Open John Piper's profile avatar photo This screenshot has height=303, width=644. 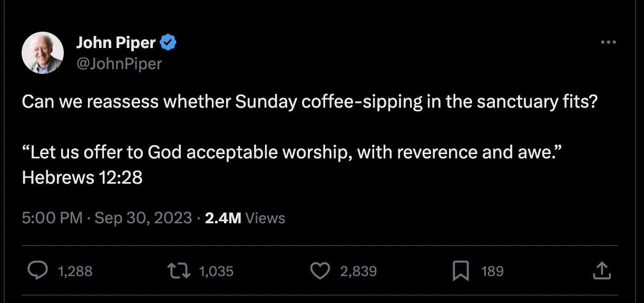click(x=42, y=53)
